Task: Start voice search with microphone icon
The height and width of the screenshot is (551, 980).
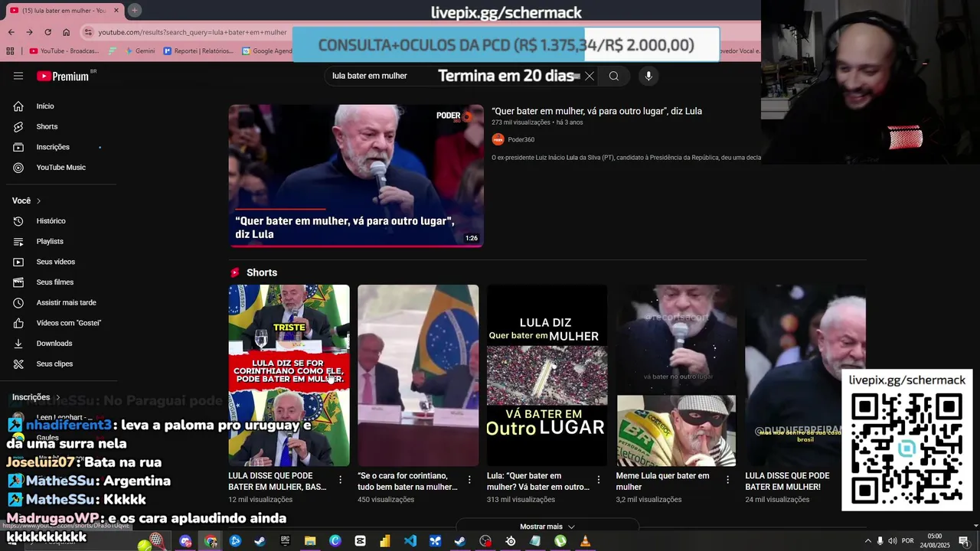Action: 648,76
